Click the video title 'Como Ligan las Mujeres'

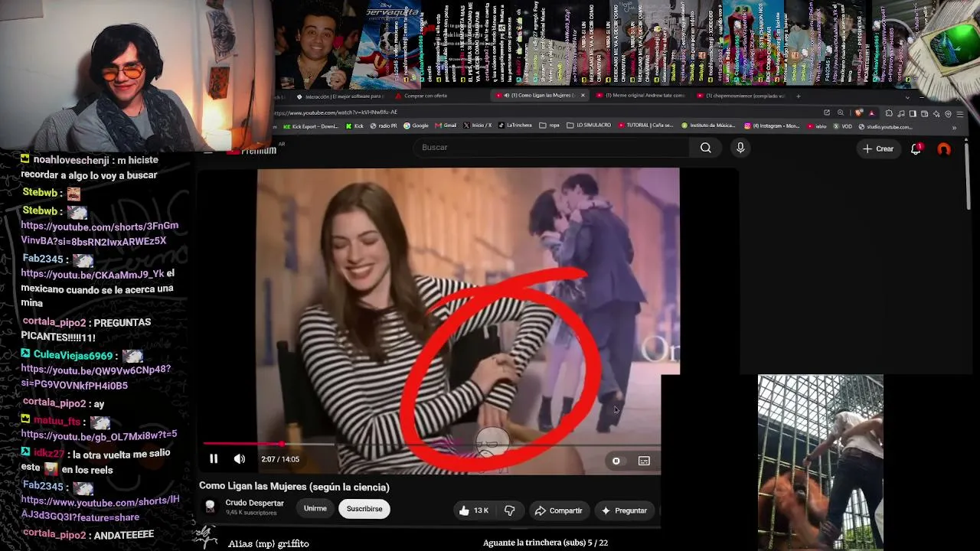pos(294,487)
